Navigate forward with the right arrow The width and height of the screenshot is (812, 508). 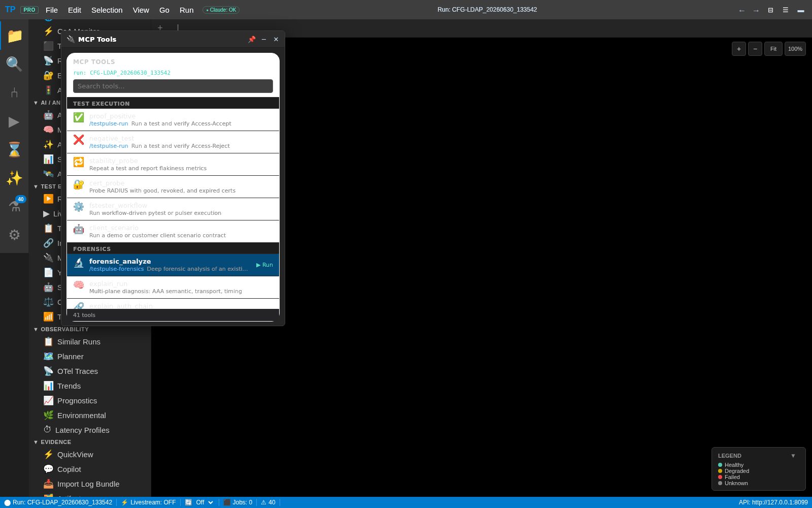coord(756,10)
